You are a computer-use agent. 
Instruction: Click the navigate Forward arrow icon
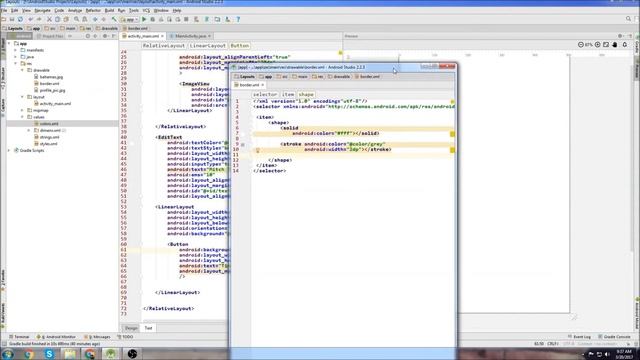click(104, 19)
